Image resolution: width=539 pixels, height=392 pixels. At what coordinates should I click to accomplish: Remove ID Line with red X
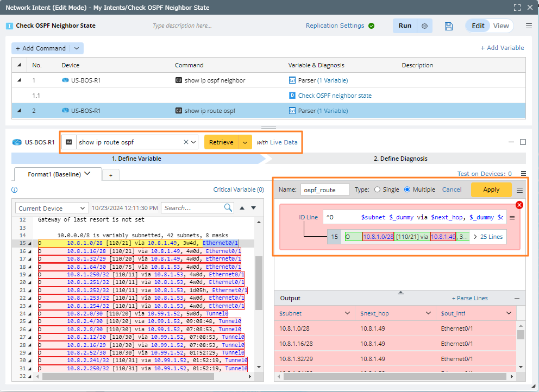coord(519,205)
